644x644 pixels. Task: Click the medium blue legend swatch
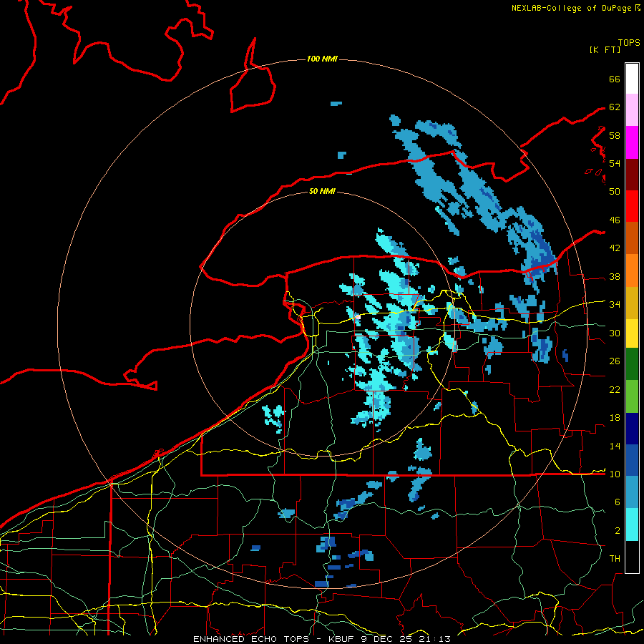pos(632,460)
